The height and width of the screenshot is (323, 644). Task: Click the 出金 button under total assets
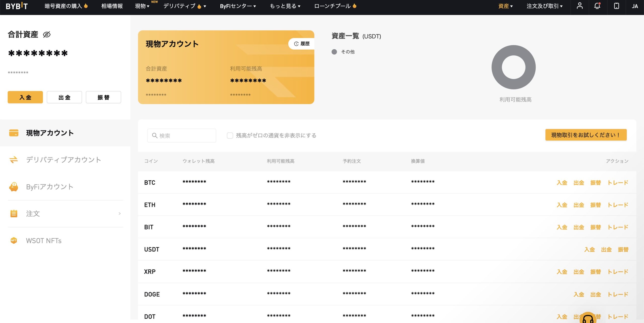pyautogui.click(x=64, y=97)
